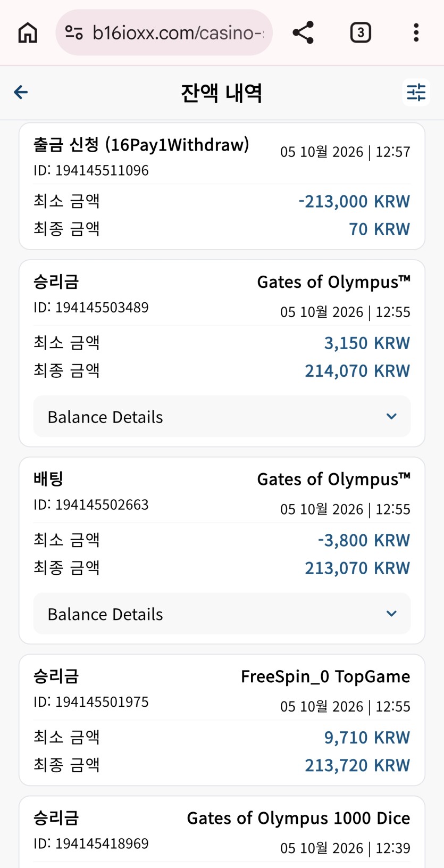Go back using the left arrow
This screenshot has width=444, height=868.
pos(21,92)
